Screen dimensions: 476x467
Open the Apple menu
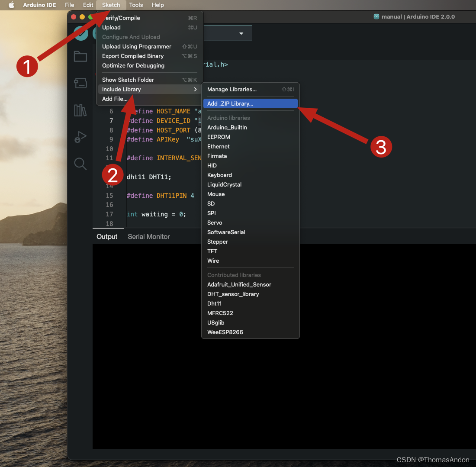[x=11, y=5]
